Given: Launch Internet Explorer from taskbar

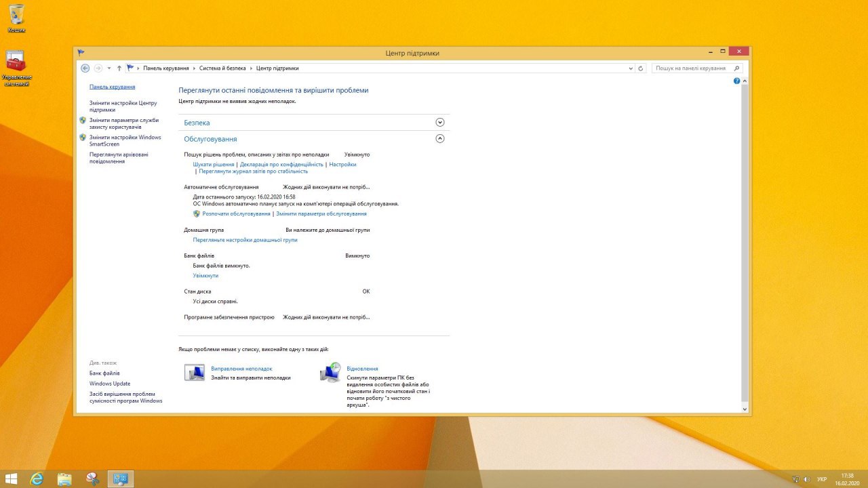Looking at the screenshot, I should [37, 479].
